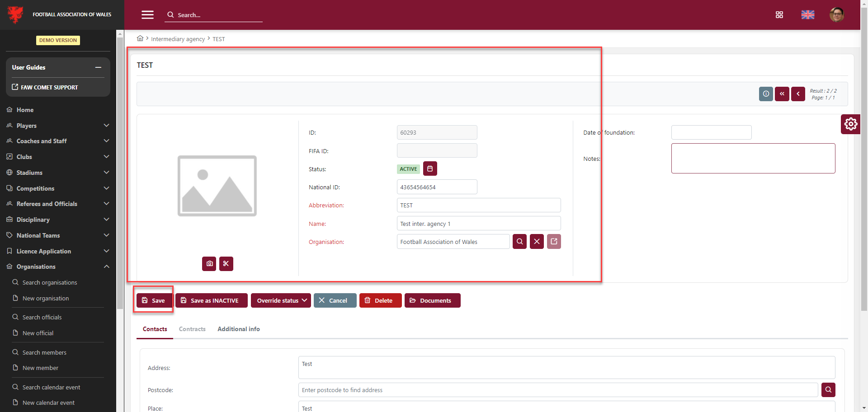Click the postcode search icon

pos(828,390)
